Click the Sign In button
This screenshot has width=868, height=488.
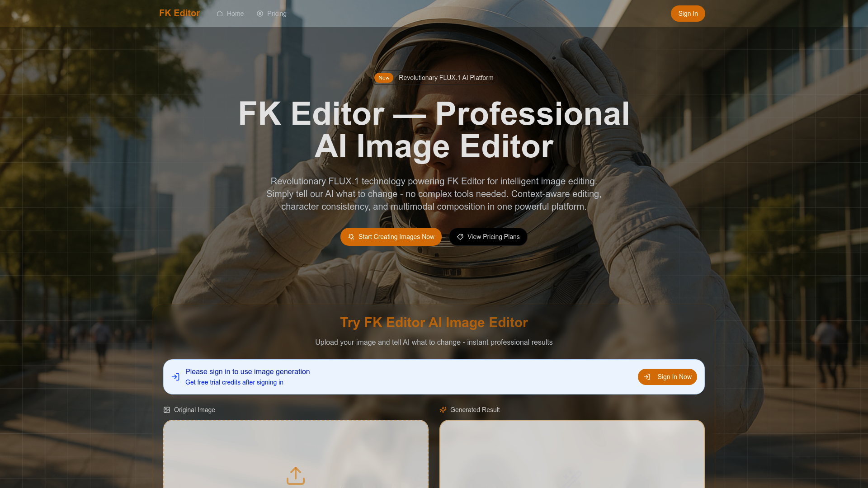(688, 14)
